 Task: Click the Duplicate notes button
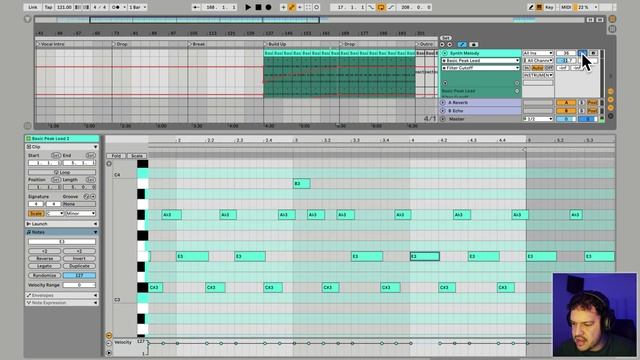coord(79,266)
